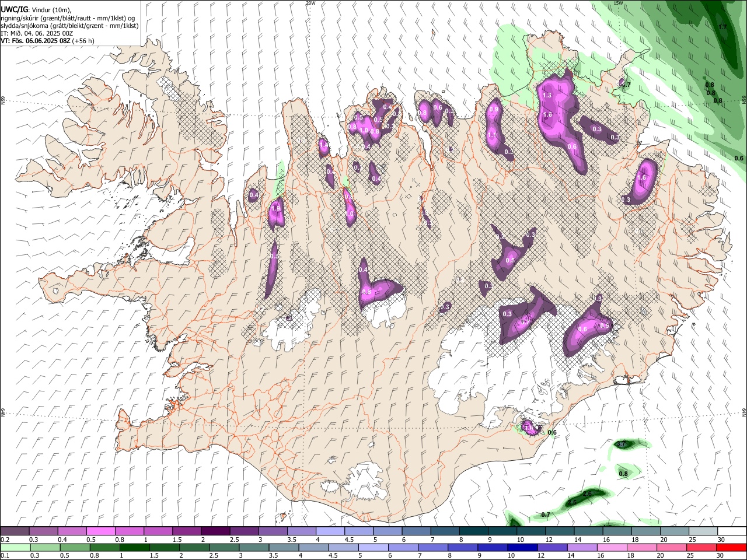Click the darkest purple snow swatch at 2
This screenshot has height=560, width=747.
click(x=215, y=531)
